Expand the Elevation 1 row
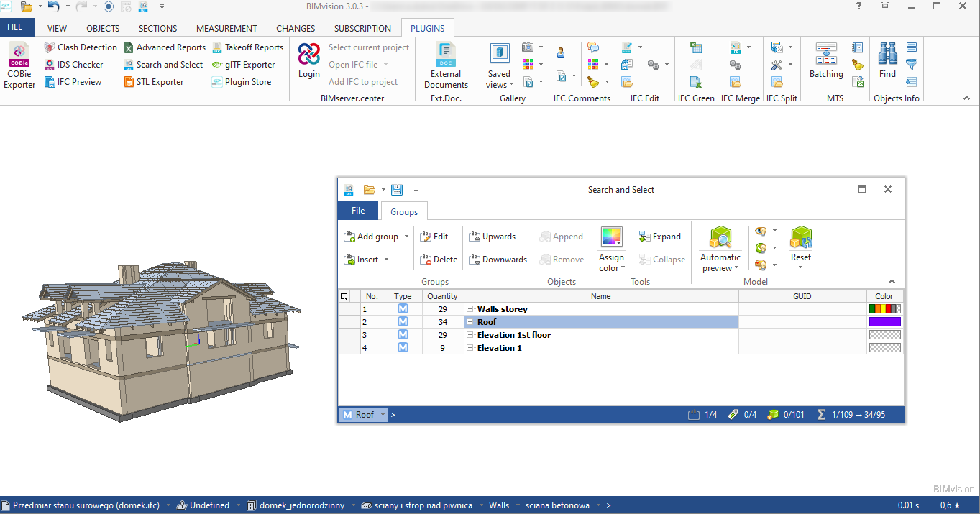The height and width of the screenshot is (514, 980). (470, 348)
